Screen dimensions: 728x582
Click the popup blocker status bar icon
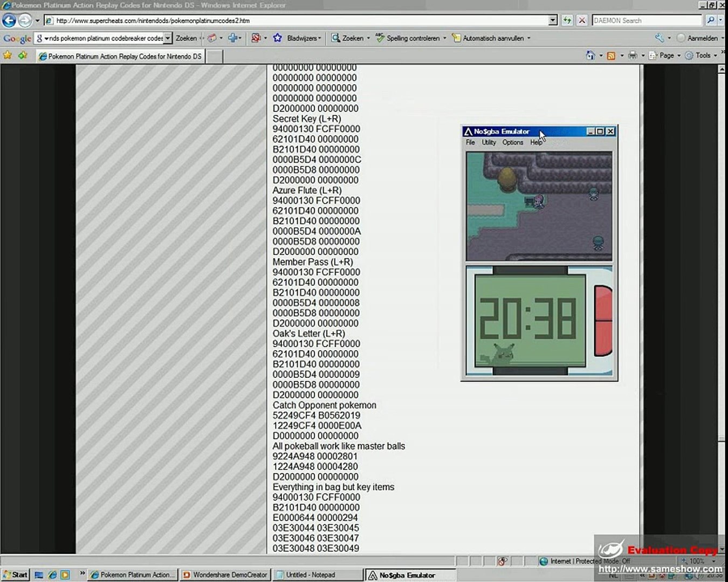tap(503, 562)
